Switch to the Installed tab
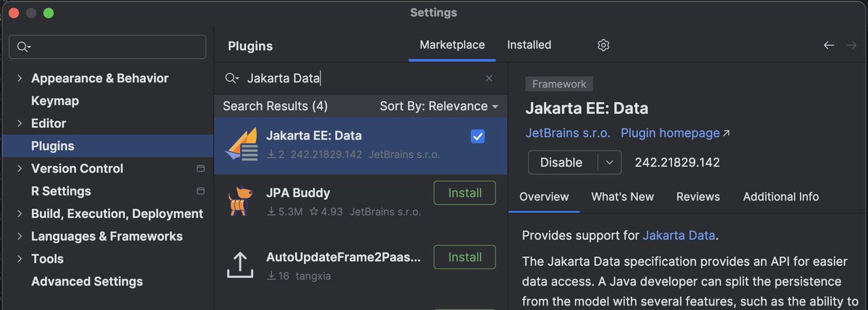 529,45
